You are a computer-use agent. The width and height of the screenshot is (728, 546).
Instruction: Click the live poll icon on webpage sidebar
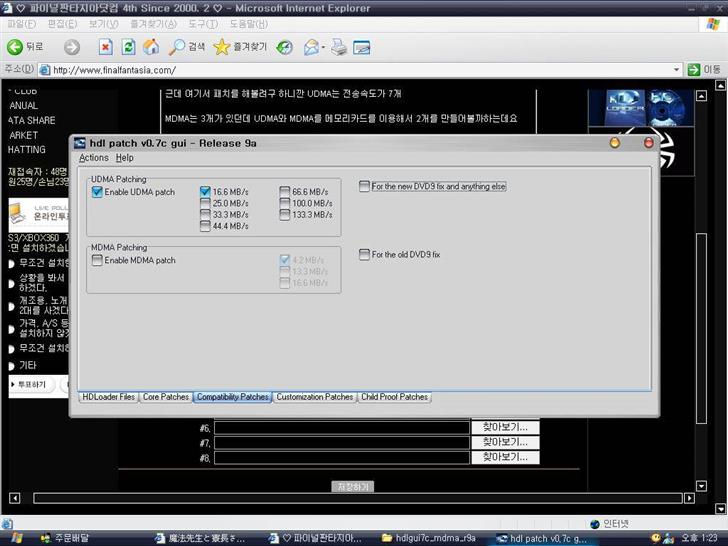click(x=18, y=213)
